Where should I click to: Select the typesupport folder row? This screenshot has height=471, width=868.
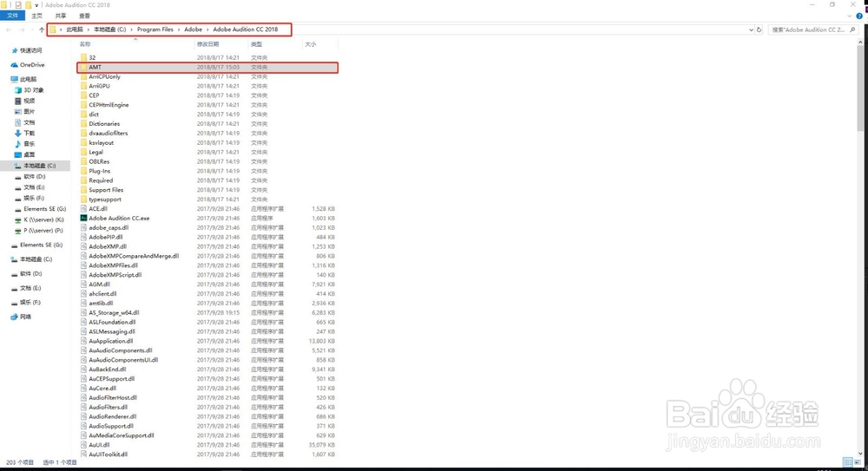pyautogui.click(x=207, y=200)
